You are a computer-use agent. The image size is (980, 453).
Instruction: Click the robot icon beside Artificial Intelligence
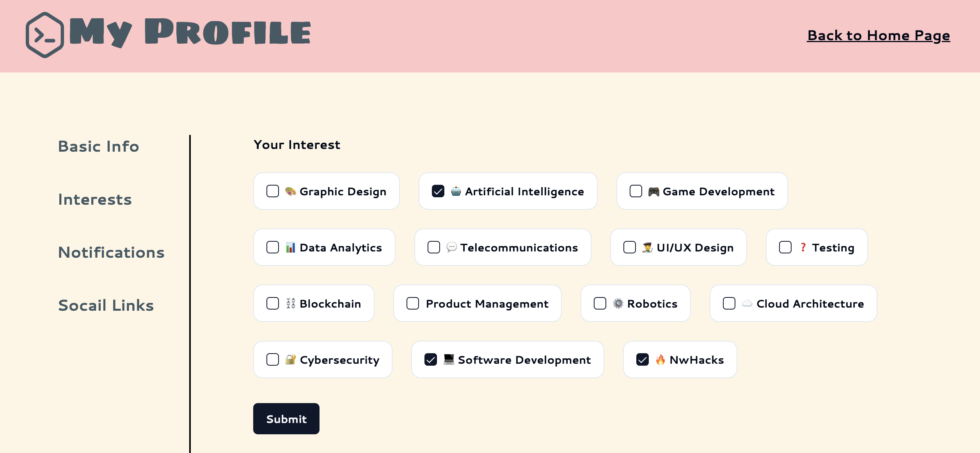(455, 191)
